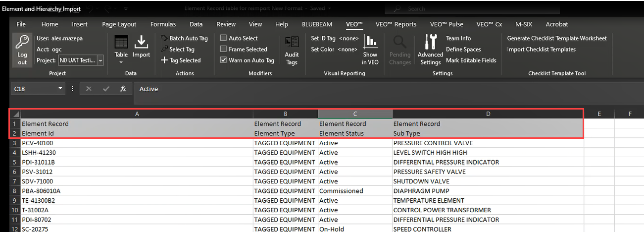Open the Set Color picker option
Screen dimensions: 644x232
coord(334,49)
